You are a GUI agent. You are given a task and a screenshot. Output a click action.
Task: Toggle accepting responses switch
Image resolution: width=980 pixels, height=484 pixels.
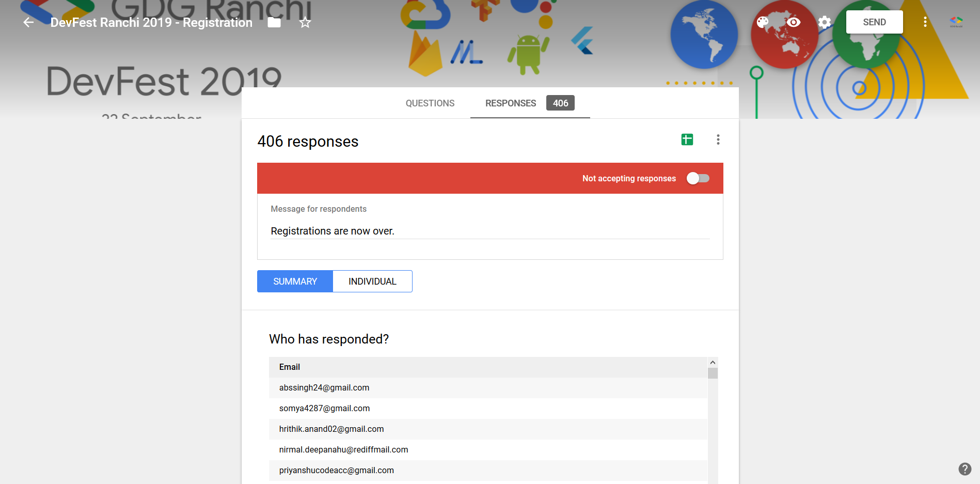coord(698,178)
